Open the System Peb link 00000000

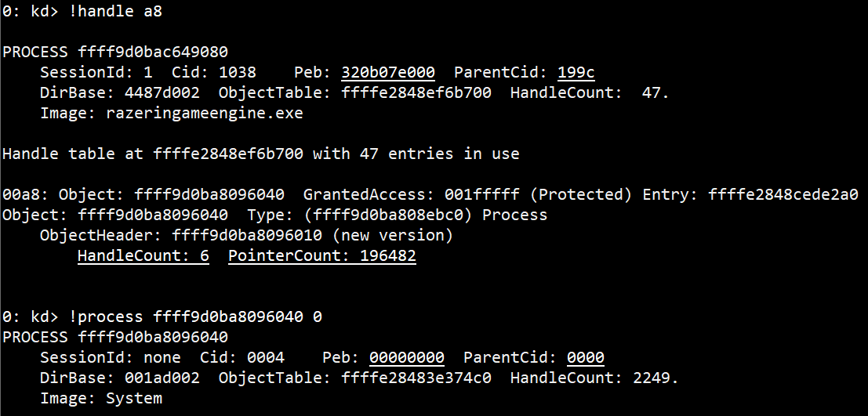407,357
